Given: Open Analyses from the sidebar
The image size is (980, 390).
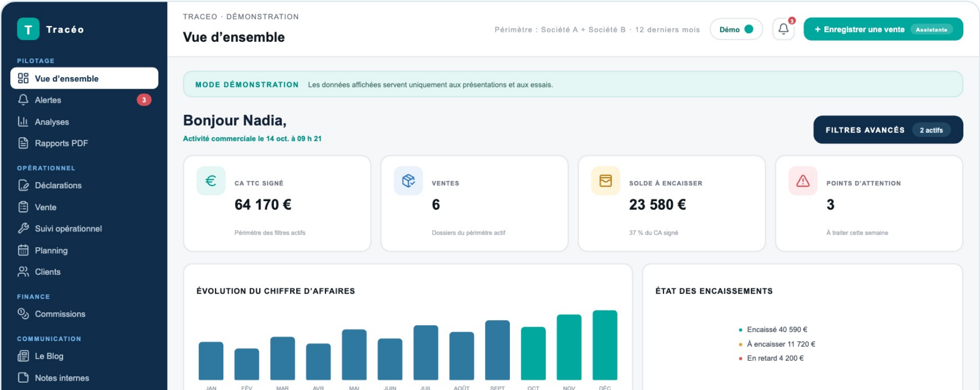Looking at the screenshot, I should click(x=84, y=121).
